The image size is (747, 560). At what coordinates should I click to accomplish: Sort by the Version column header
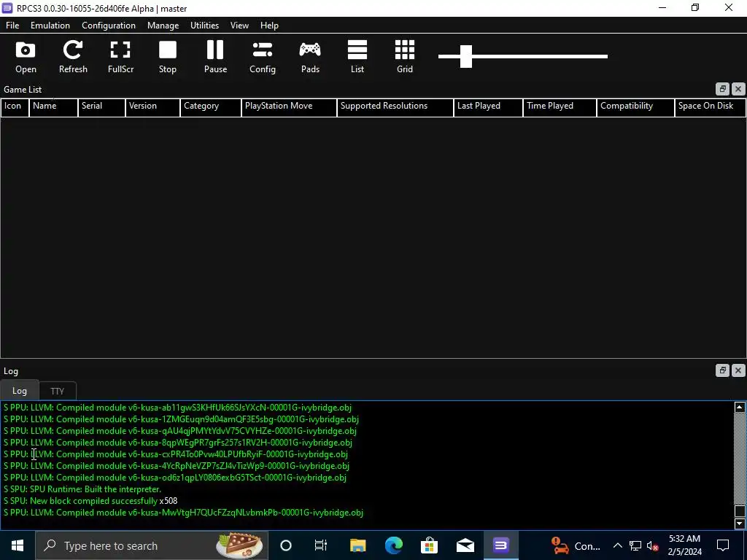pos(152,106)
